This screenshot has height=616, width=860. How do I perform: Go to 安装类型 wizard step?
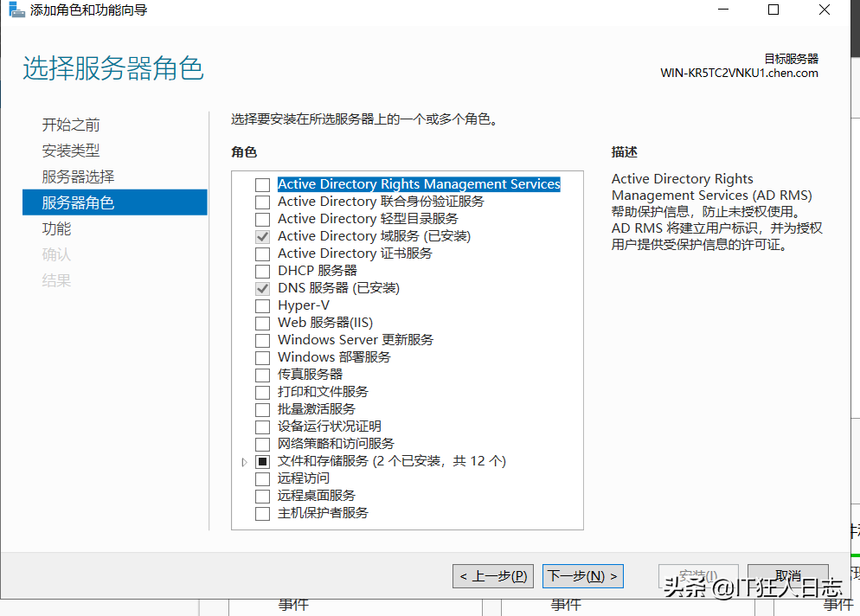tap(71, 151)
